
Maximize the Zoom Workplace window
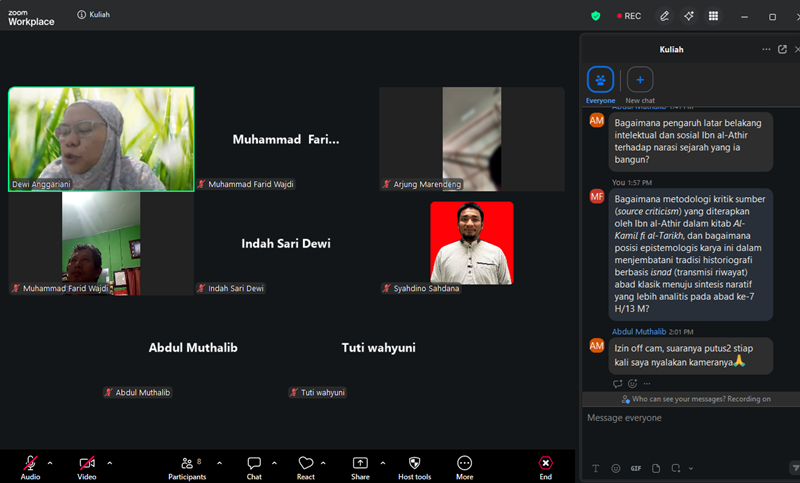(x=772, y=17)
